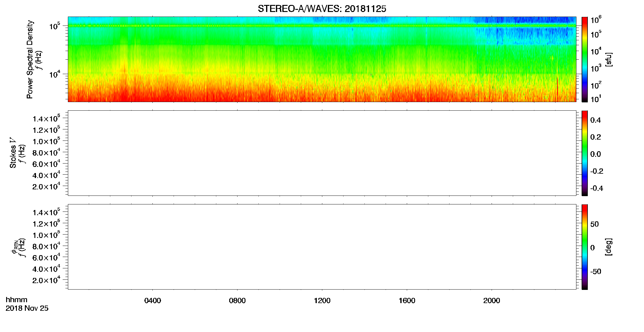Image resolution: width=644 pixels, height=332 pixels.
Task: Click the -0.4 label on the Stokes V colorbar
Action: (597, 188)
